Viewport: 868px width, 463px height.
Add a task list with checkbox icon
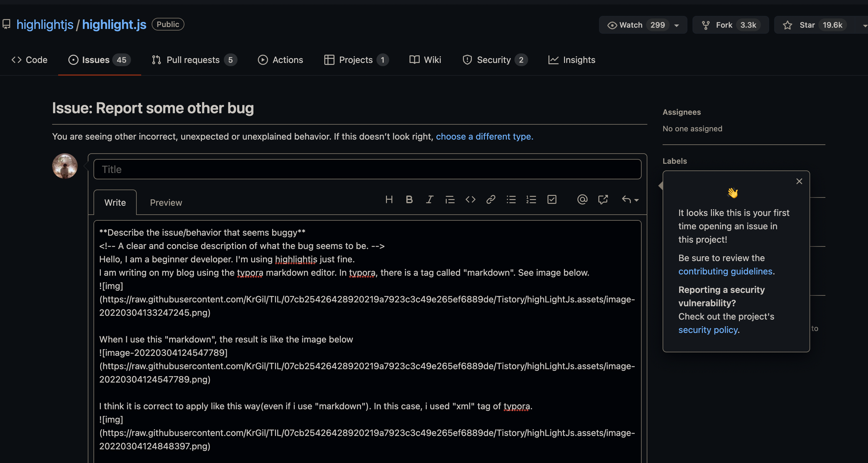tap(552, 200)
